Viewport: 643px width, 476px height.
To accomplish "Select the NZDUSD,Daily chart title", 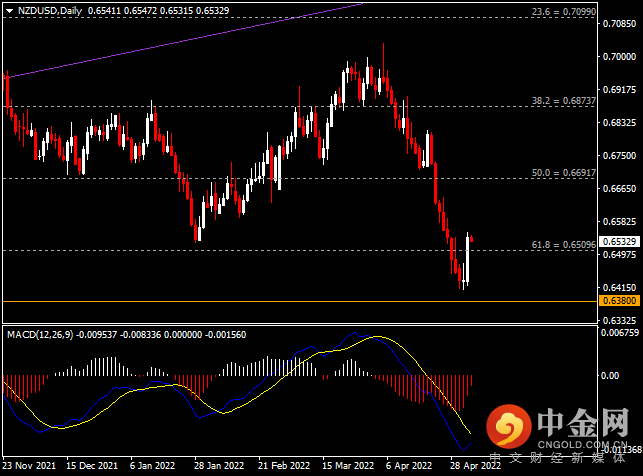I will coord(50,11).
